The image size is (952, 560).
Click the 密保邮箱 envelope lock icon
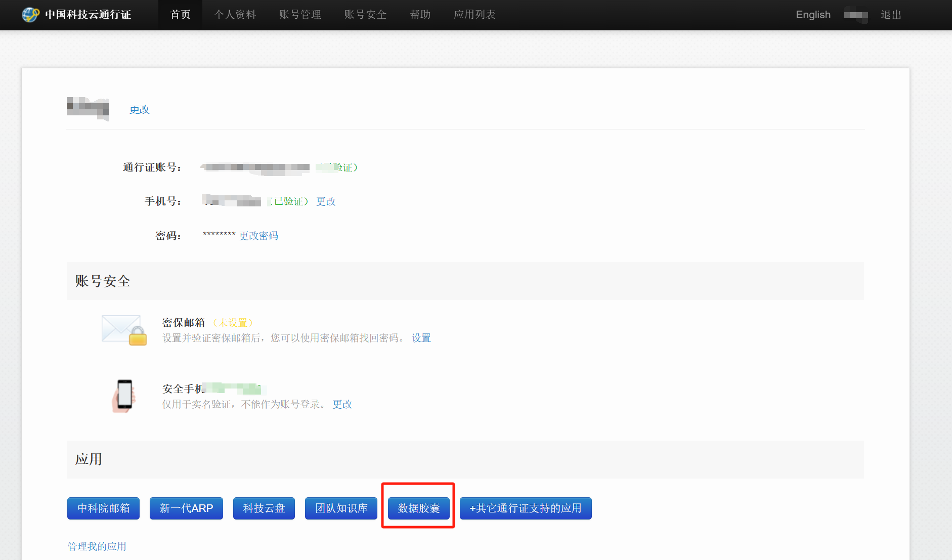pyautogui.click(x=124, y=330)
